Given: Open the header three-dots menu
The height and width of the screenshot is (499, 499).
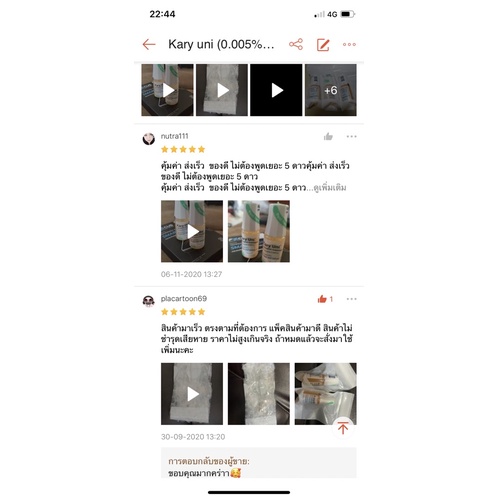Looking at the screenshot, I should (x=349, y=44).
